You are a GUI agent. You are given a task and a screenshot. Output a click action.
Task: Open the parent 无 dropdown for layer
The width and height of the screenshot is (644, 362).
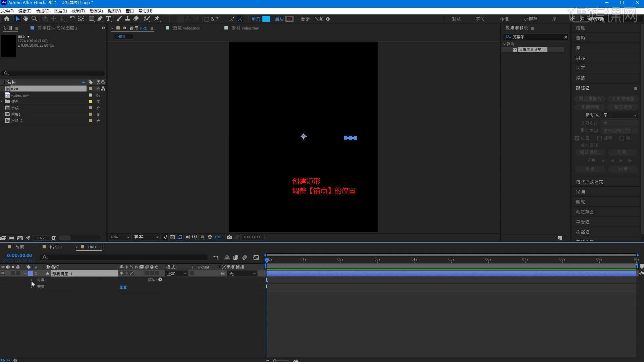click(x=243, y=274)
